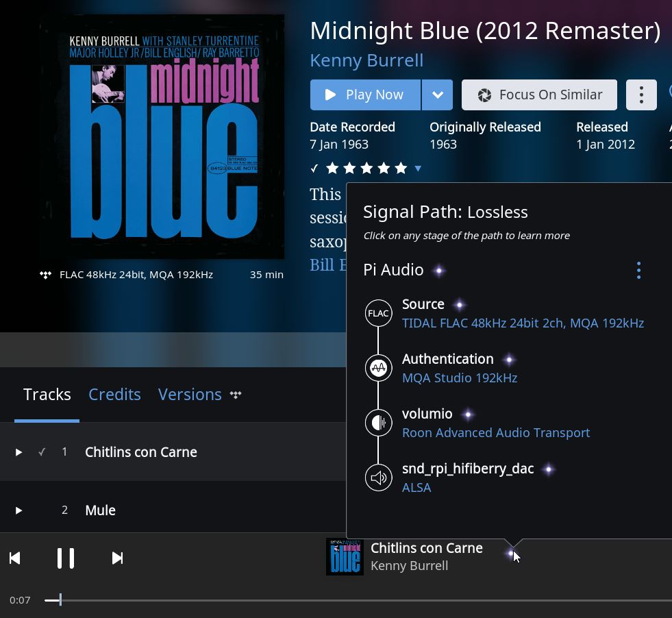The width and height of the screenshot is (672, 618).
Task: Click the volumio transport stage icon
Action: [x=378, y=423]
